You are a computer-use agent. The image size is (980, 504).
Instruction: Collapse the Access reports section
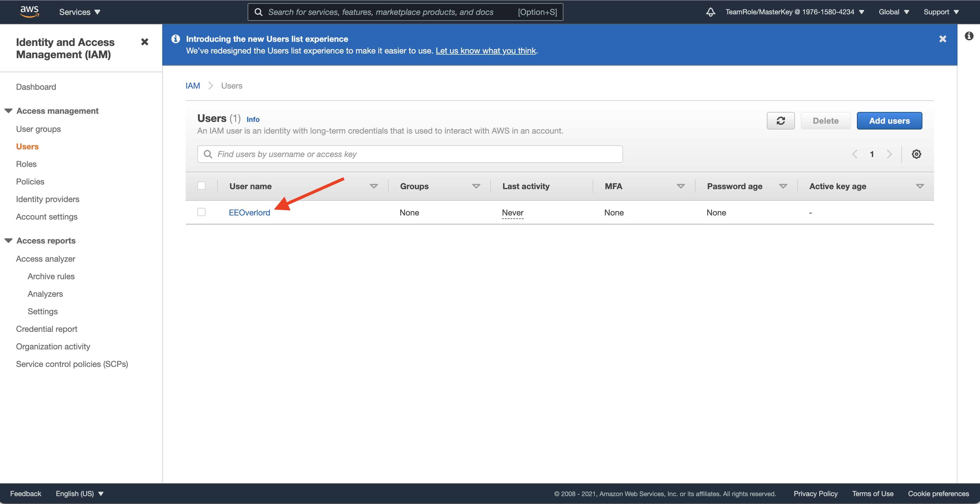tap(8, 241)
